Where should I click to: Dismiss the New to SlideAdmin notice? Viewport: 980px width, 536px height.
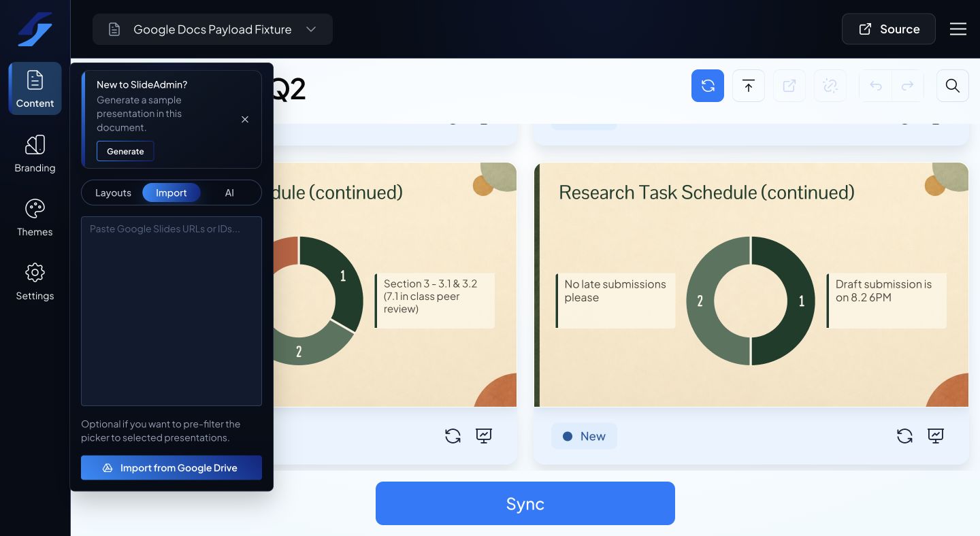pos(245,119)
